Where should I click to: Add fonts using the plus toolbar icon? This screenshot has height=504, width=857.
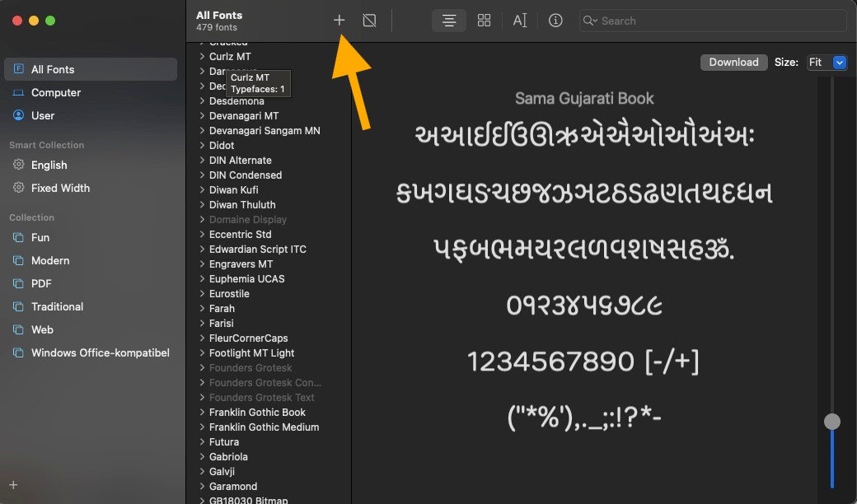[x=339, y=20]
